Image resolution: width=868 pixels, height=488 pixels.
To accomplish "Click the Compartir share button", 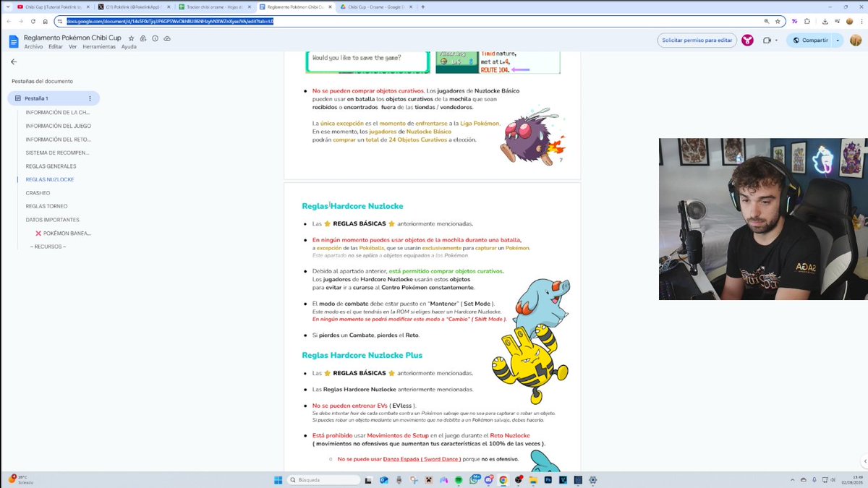I will click(809, 40).
